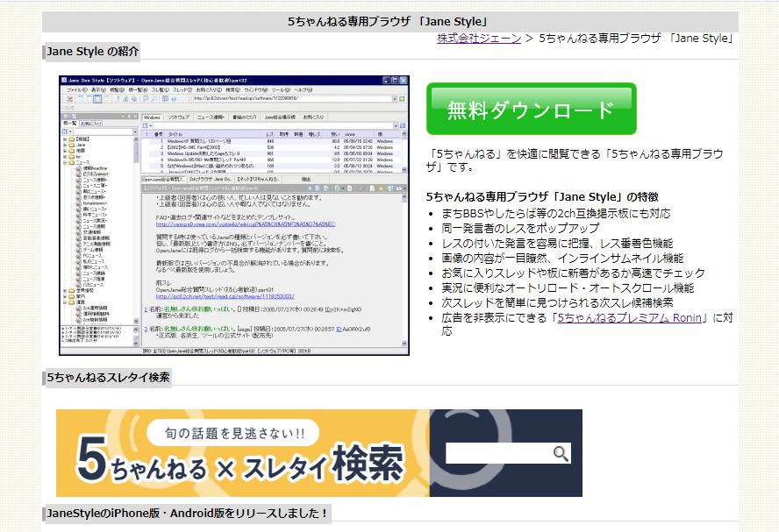Click the 旬の話題を見逃さない!! speech bubble
This screenshot has width=779, height=532.
234,433
